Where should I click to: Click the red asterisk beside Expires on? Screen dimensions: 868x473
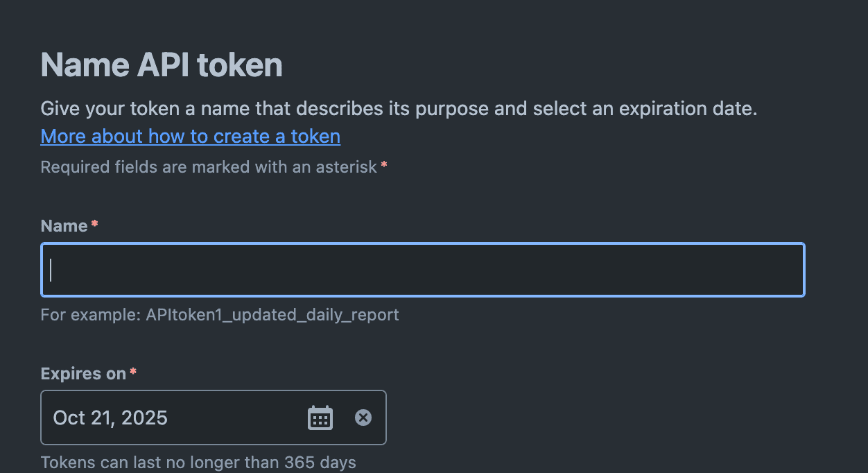tap(133, 371)
